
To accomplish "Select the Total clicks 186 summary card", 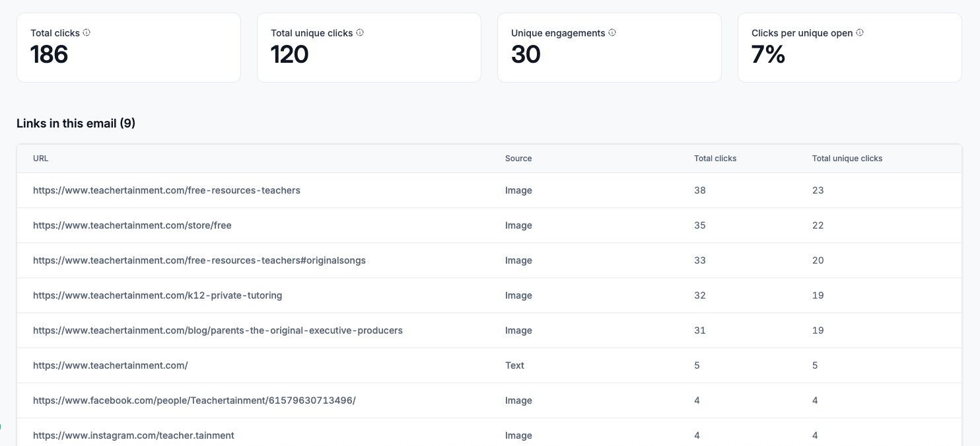I will point(129,48).
